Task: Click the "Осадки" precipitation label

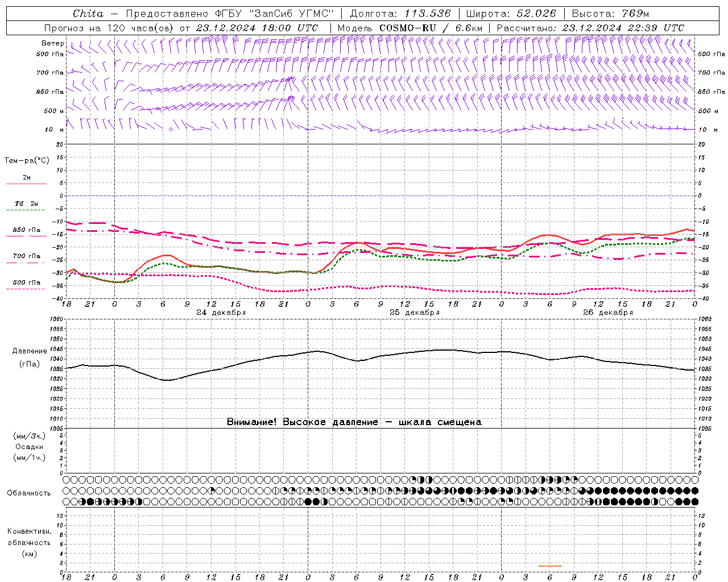Action: 30,447
